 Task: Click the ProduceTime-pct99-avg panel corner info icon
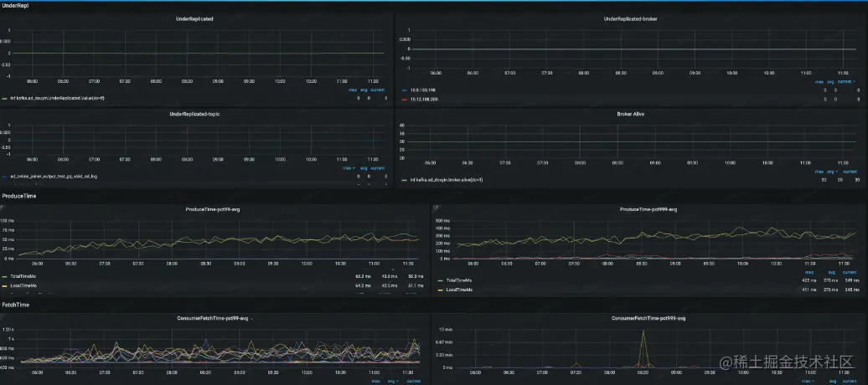coord(2,207)
